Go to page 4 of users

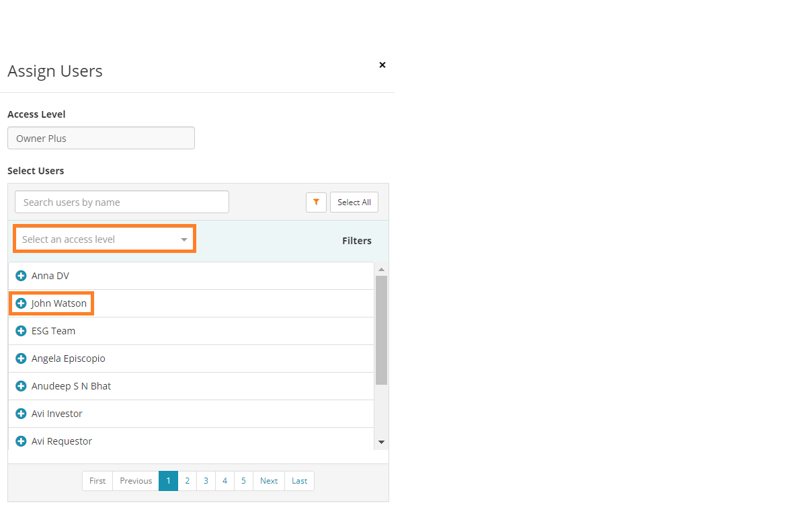tap(225, 481)
